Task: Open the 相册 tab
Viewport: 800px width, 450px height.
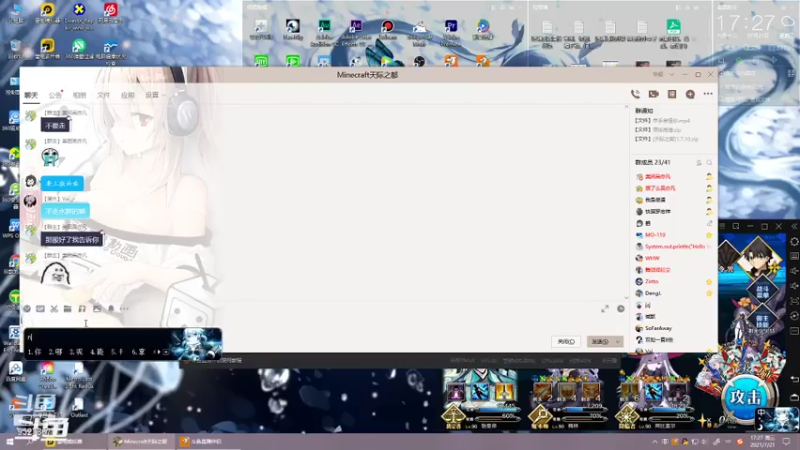Action: point(79,95)
